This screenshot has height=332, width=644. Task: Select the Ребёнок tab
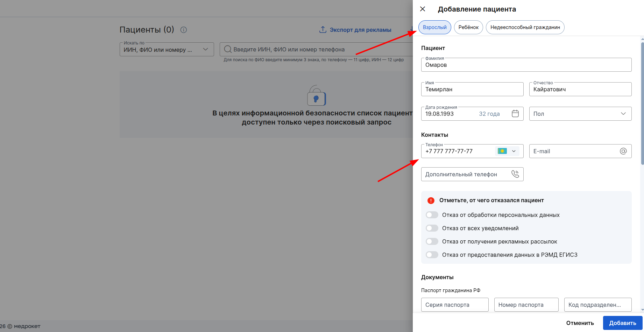click(x=468, y=27)
